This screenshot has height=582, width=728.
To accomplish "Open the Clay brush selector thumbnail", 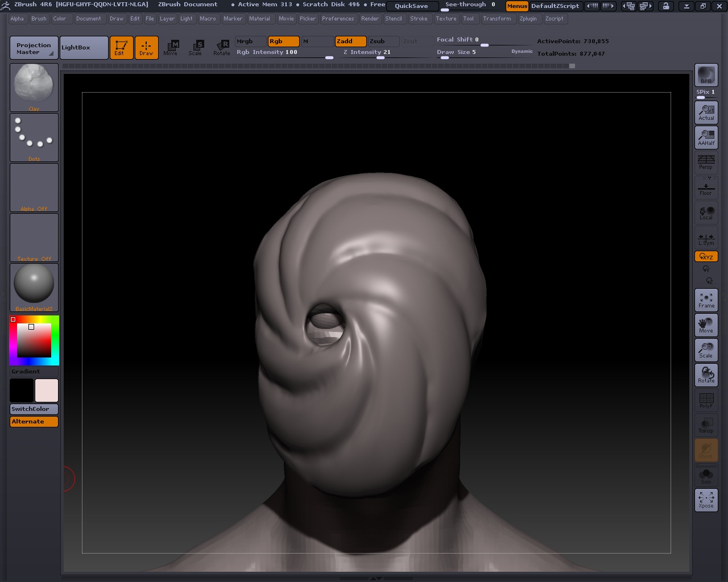I will point(34,87).
